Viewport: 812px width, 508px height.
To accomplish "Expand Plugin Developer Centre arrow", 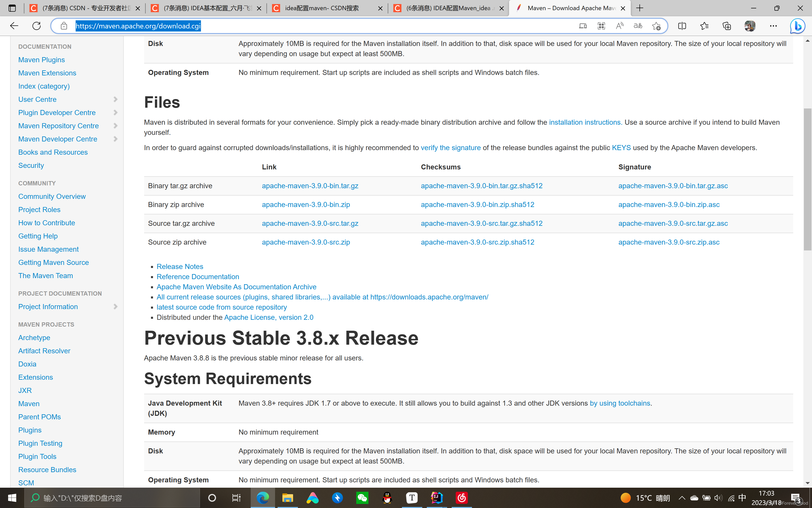I will pyautogui.click(x=115, y=113).
